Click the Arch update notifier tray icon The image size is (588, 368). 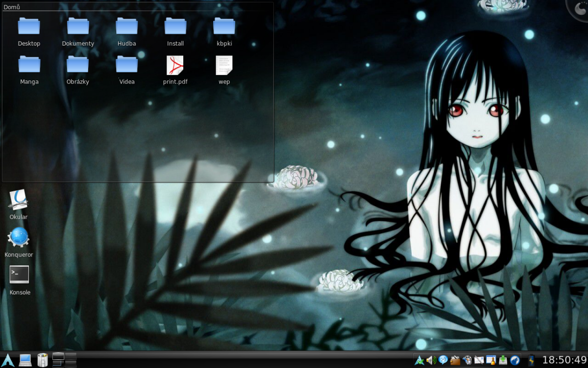(419, 360)
